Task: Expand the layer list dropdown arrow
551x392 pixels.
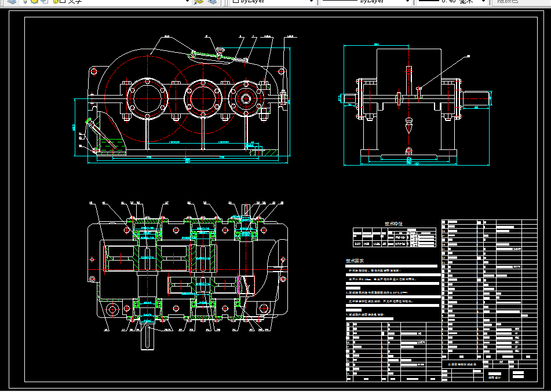Action: click(187, 1)
